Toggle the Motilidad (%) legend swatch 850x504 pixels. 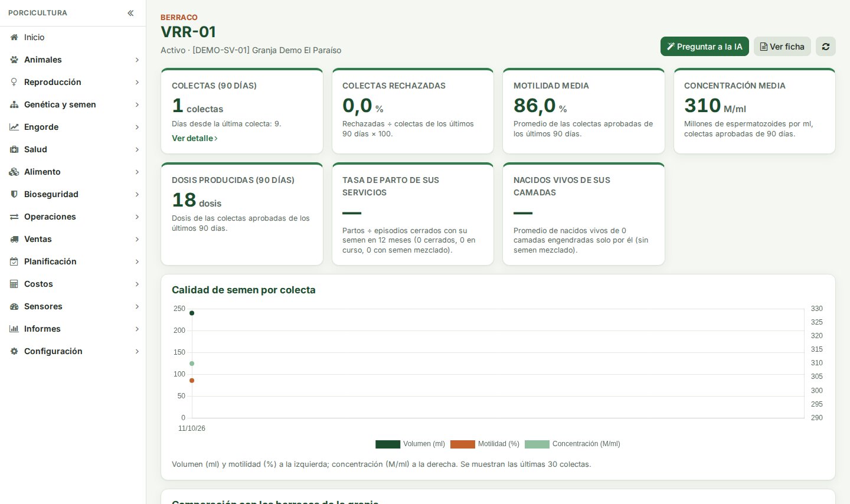point(463,444)
